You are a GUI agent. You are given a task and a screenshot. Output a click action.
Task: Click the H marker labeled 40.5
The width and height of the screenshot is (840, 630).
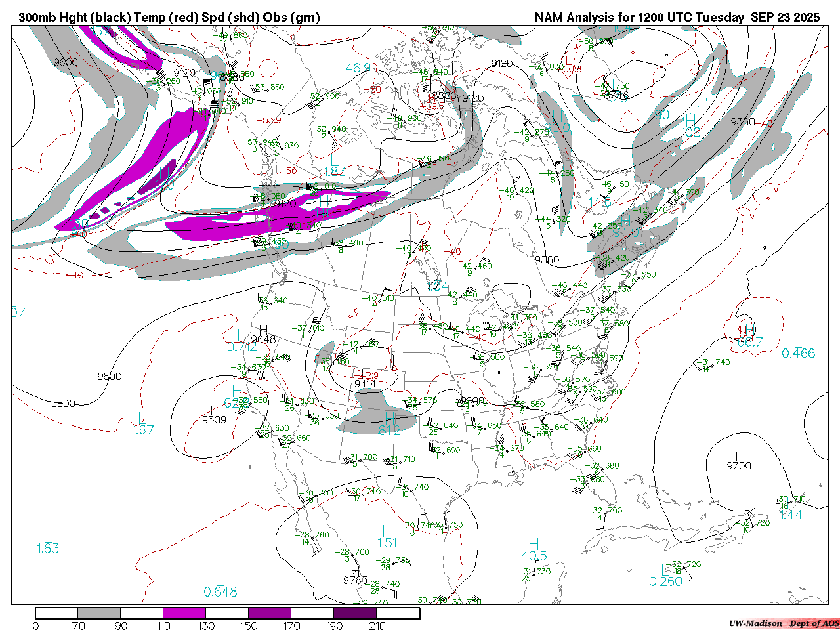[534, 543]
